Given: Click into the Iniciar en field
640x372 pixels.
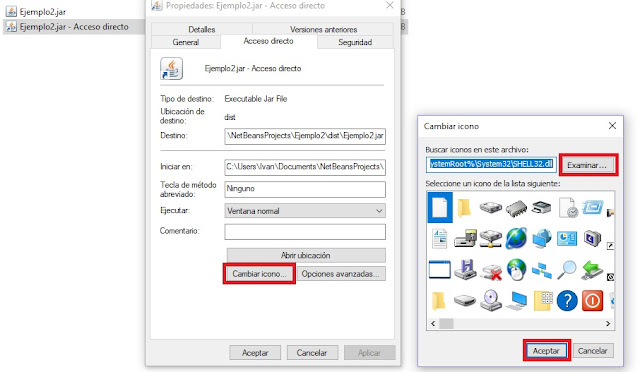Looking at the screenshot, I should (305, 167).
